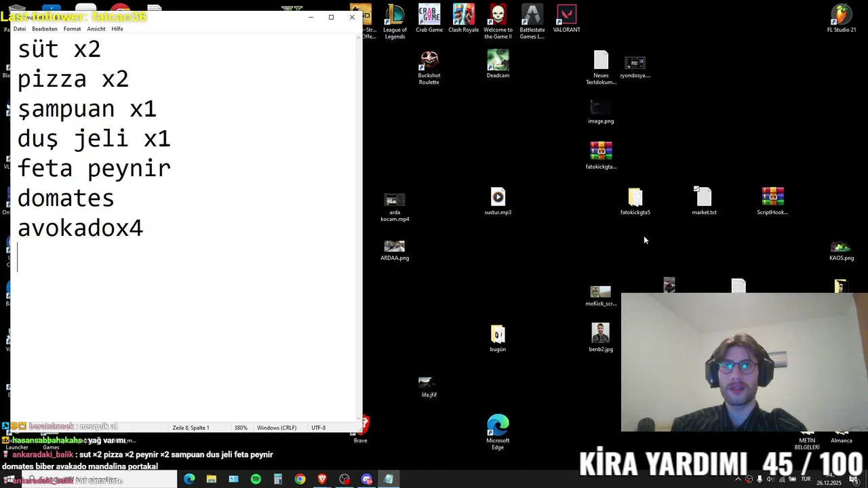Click the Windows (CRLF) status bar entry
Viewport: 868px width, 488px height.
pyautogui.click(x=277, y=428)
